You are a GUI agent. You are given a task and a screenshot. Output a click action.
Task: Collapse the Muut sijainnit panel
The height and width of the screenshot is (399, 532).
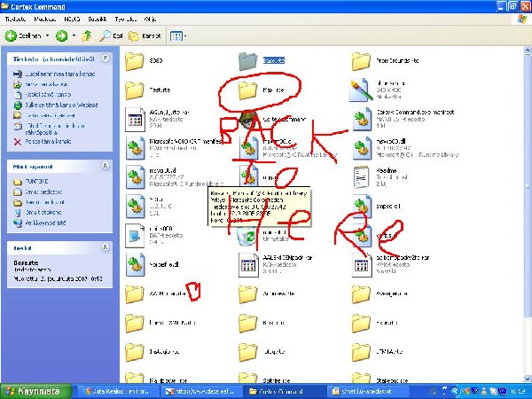tap(106, 166)
